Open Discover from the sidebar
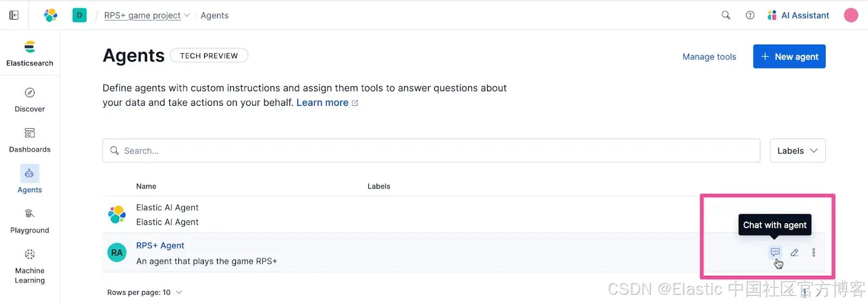Image resolution: width=868 pixels, height=304 pixels. pos(30,100)
